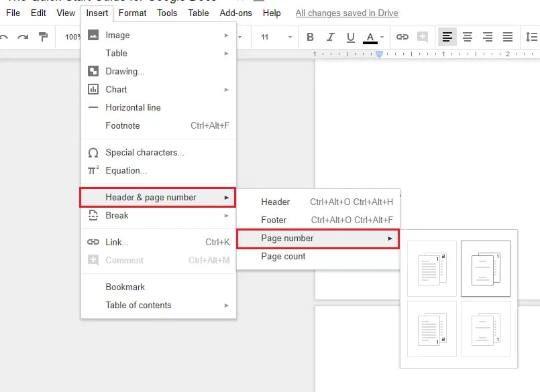Toggle underline formatting

(x=349, y=37)
